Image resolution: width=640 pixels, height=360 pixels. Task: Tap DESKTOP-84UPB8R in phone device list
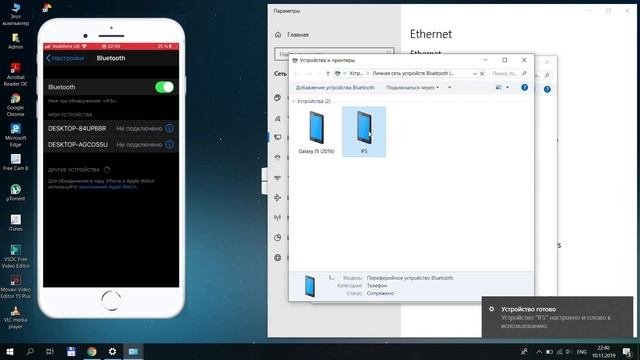pos(111,128)
